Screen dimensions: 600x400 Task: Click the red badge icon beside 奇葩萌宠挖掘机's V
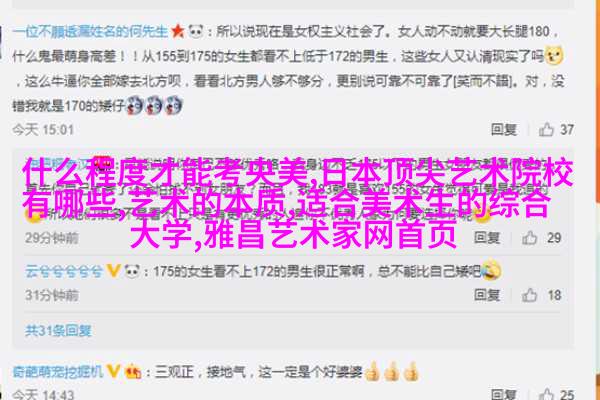tap(133, 371)
